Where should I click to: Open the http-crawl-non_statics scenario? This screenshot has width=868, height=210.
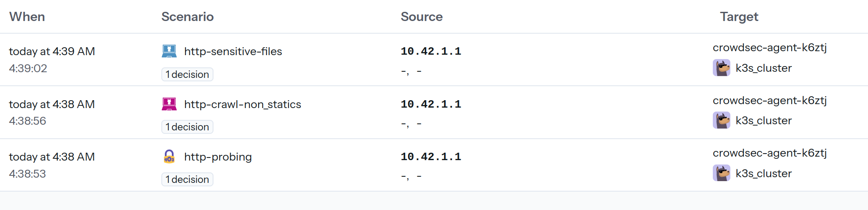pos(242,104)
